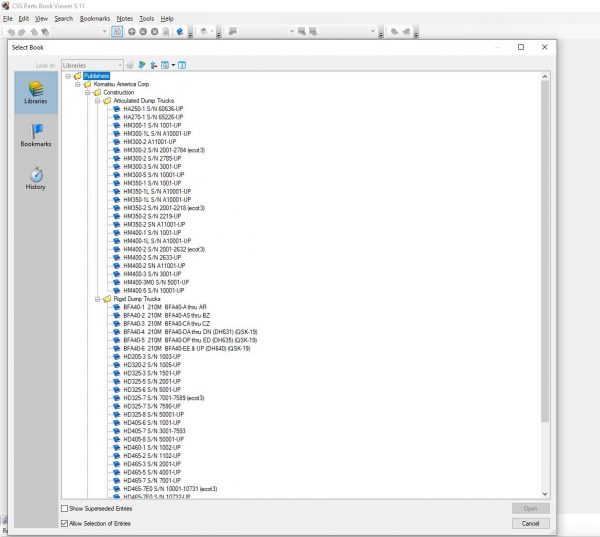Viewport: 600px width, 537px height.
Task: Collapse Rigid Dump Trucks node
Action: point(98,299)
